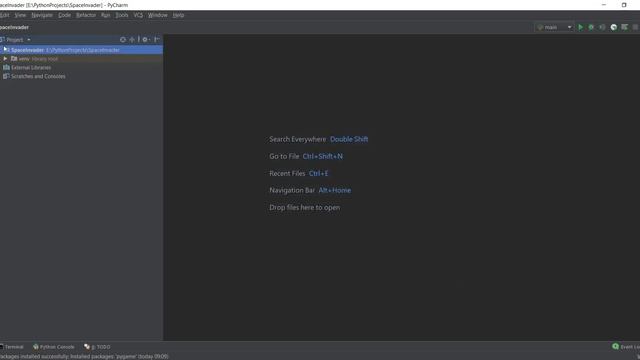
Task: Click the SpaceInvader breadcrumb in navigation bar
Action: [x=14, y=27]
